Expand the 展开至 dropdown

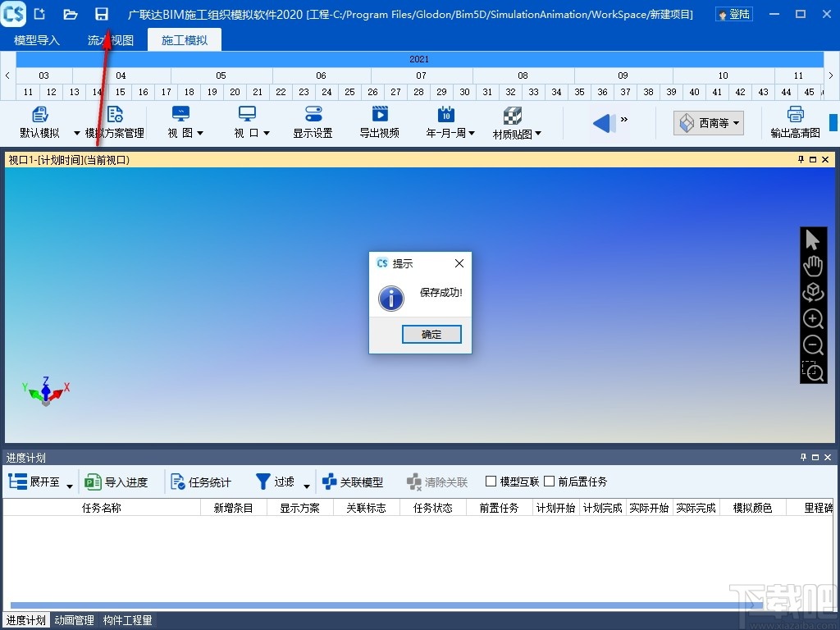tap(70, 486)
